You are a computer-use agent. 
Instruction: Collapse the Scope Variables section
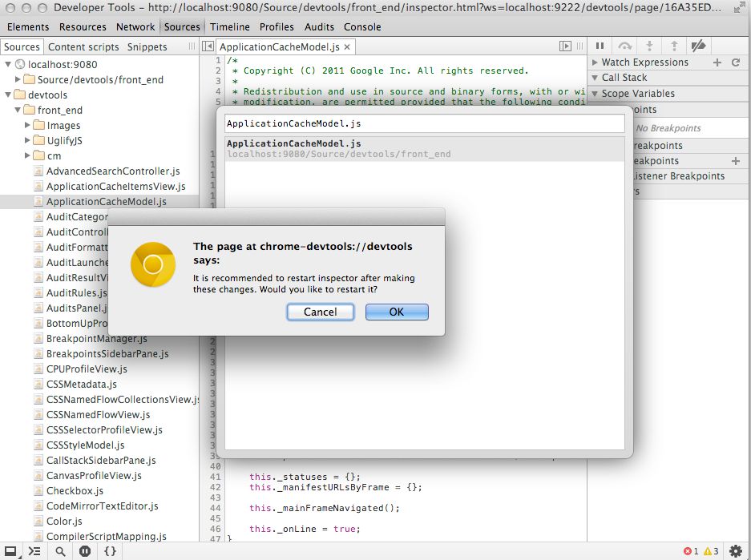[x=595, y=93]
